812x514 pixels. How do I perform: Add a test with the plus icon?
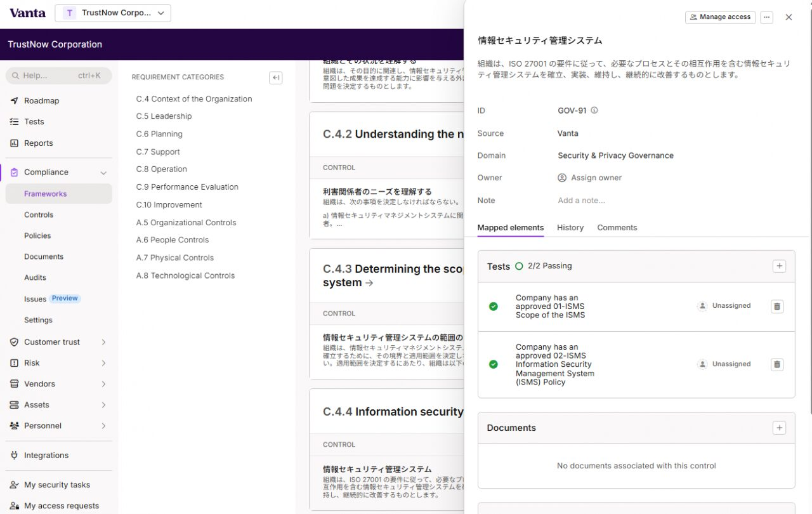(x=779, y=267)
